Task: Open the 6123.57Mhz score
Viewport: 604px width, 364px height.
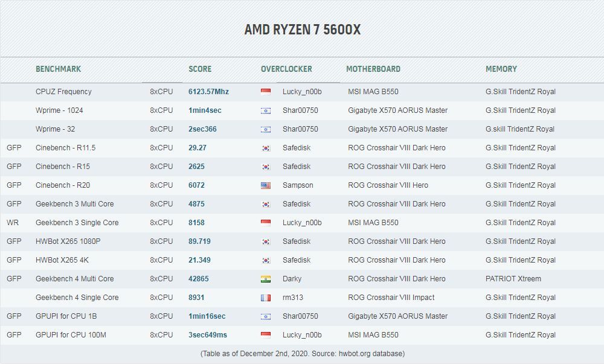Action: (208, 92)
